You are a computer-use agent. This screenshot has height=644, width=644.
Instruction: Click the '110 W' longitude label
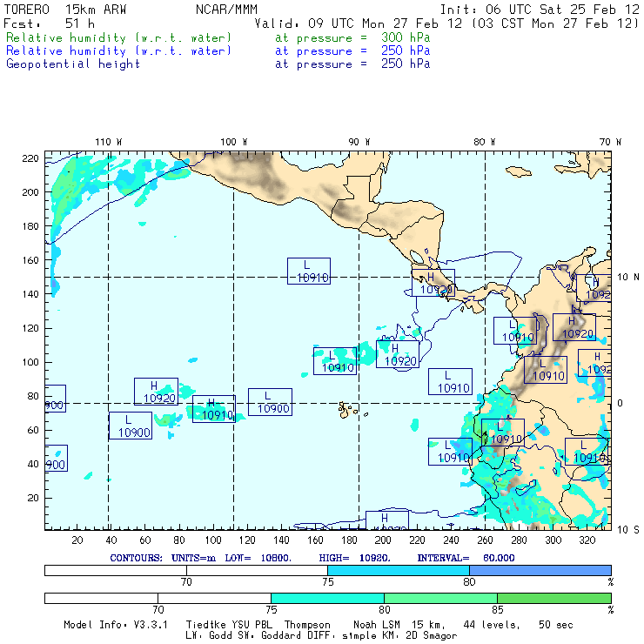tap(109, 142)
